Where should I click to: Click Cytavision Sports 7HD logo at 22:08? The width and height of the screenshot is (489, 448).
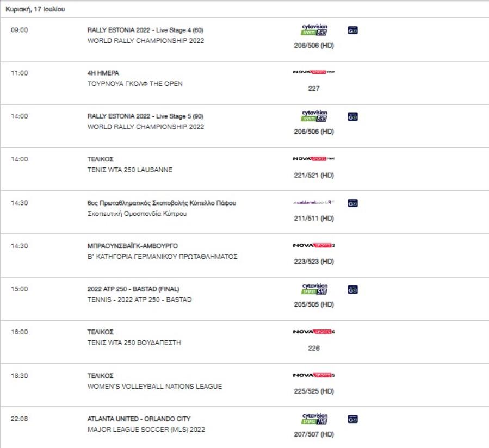coord(314,419)
